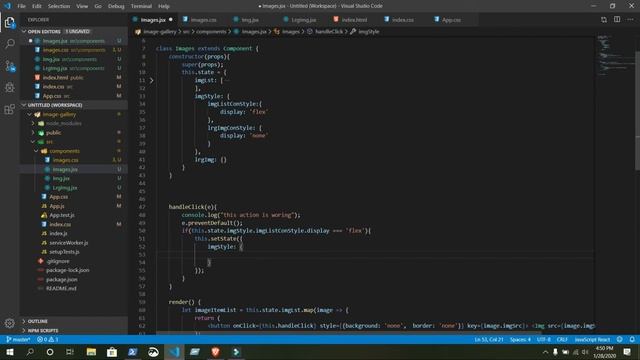Viewport: 640px width, 360px height.
Task: Change encoding via UTF-8 status item
Action: coord(544,339)
